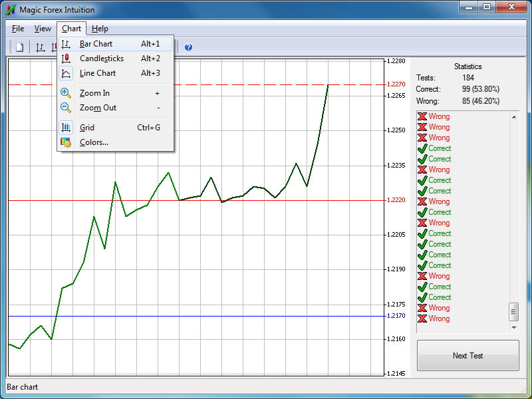Click the 1.2145 price axis label
Image resolution: width=532 pixels, height=399 pixels.
point(396,374)
